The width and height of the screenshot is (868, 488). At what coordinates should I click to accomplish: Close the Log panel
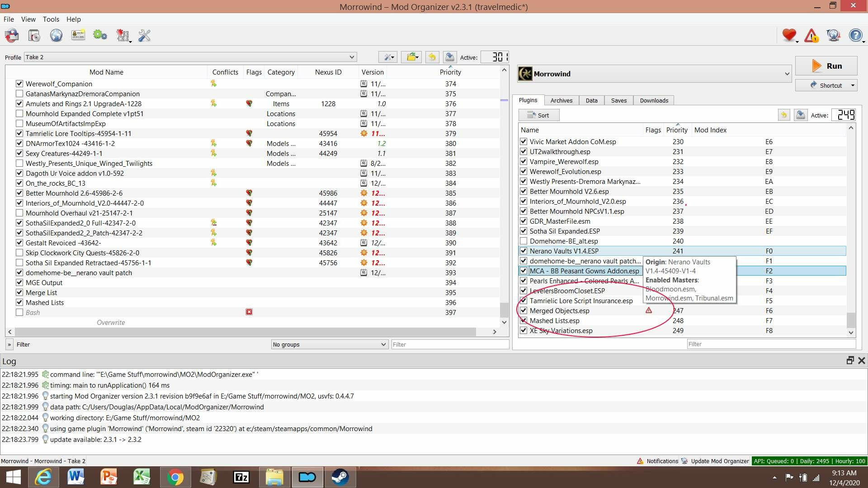pos(862,361)
